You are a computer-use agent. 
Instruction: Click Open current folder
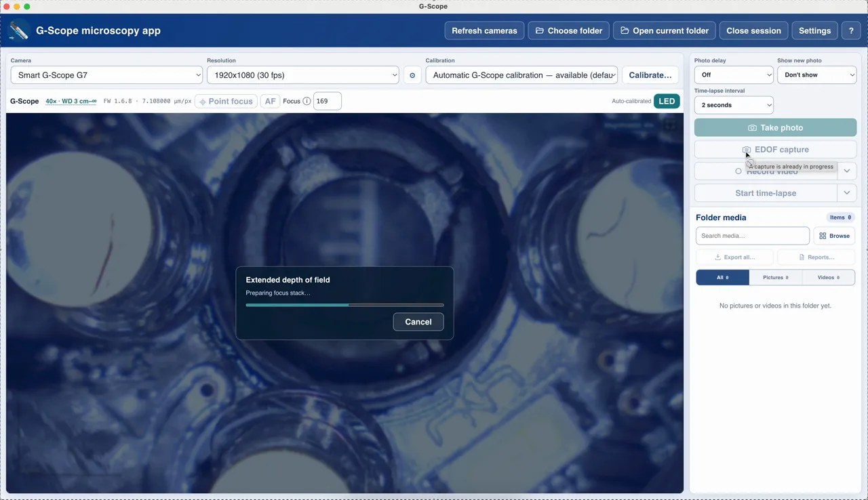point(665,30)
